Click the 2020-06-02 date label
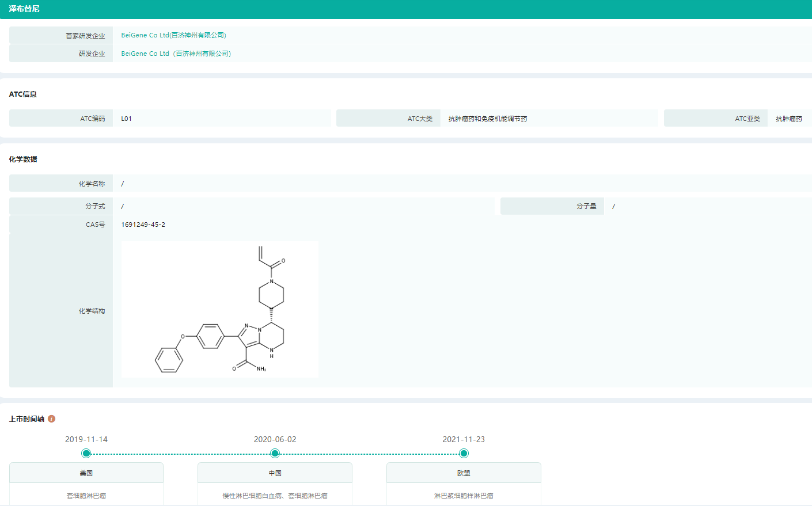The image size is (812, 506). click(275, 439)
